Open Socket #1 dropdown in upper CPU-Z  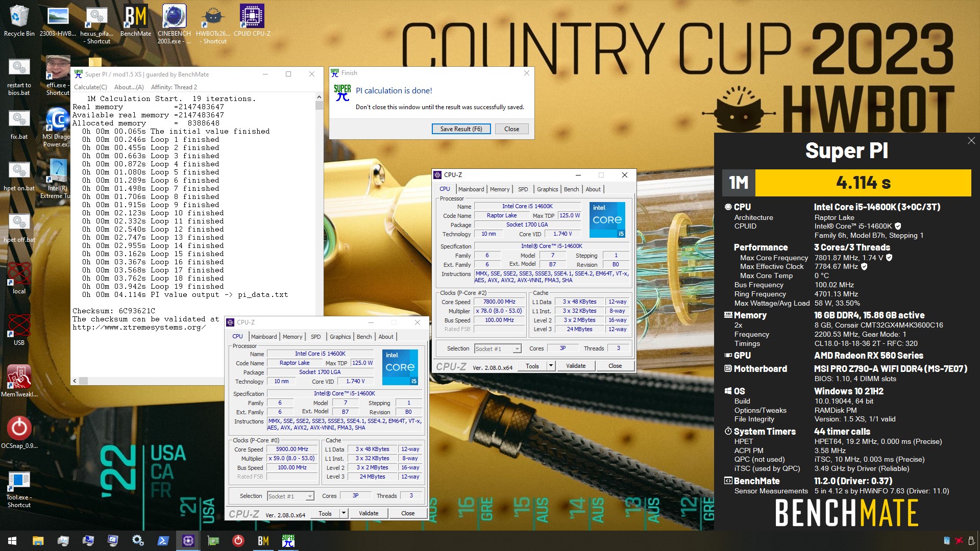498,349
